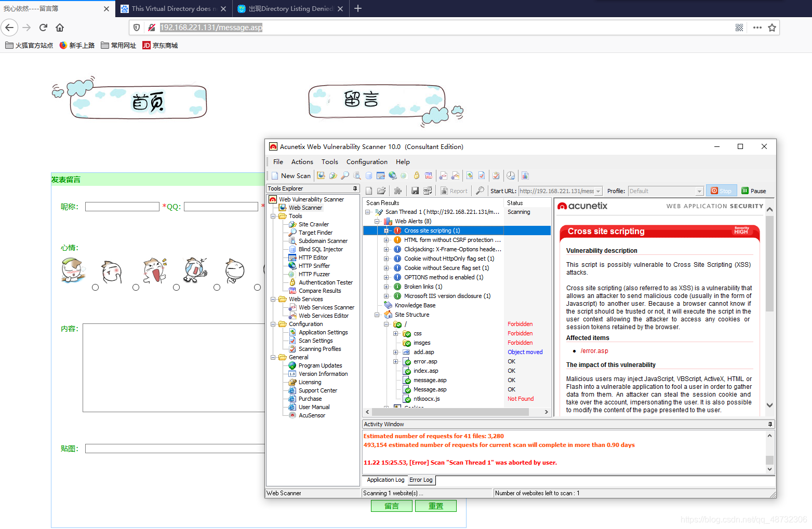Go to Firefox home page icon

pos(60,28)
